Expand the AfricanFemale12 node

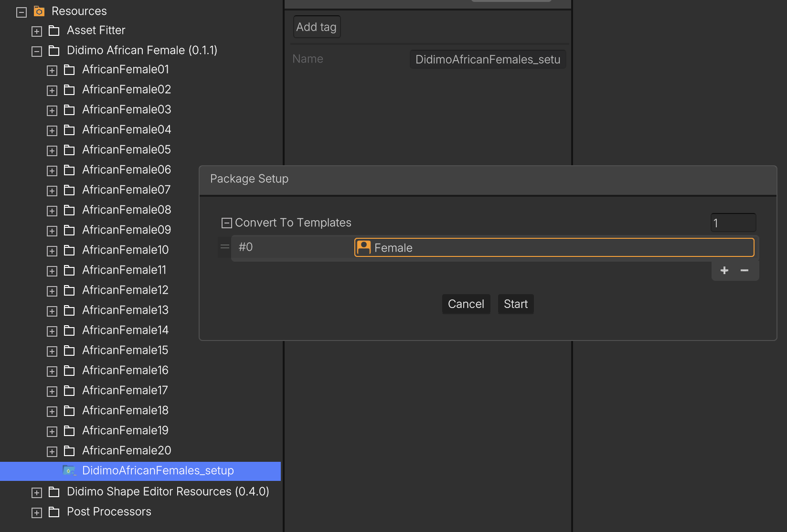(x=52, y=291)
